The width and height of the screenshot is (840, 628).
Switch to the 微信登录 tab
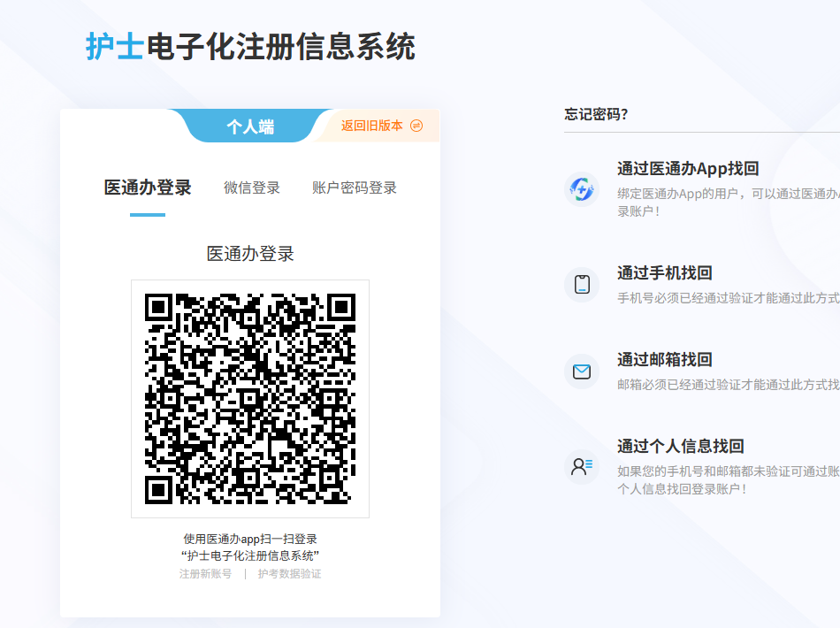click(x=252, y=188)
